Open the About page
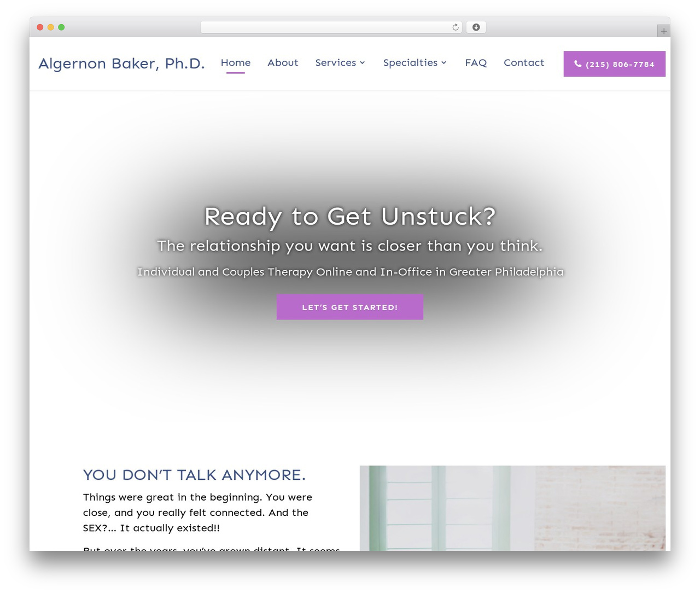The width and height of the screenshot is (700, 593). pyautogui.click(x=283, y=63)
